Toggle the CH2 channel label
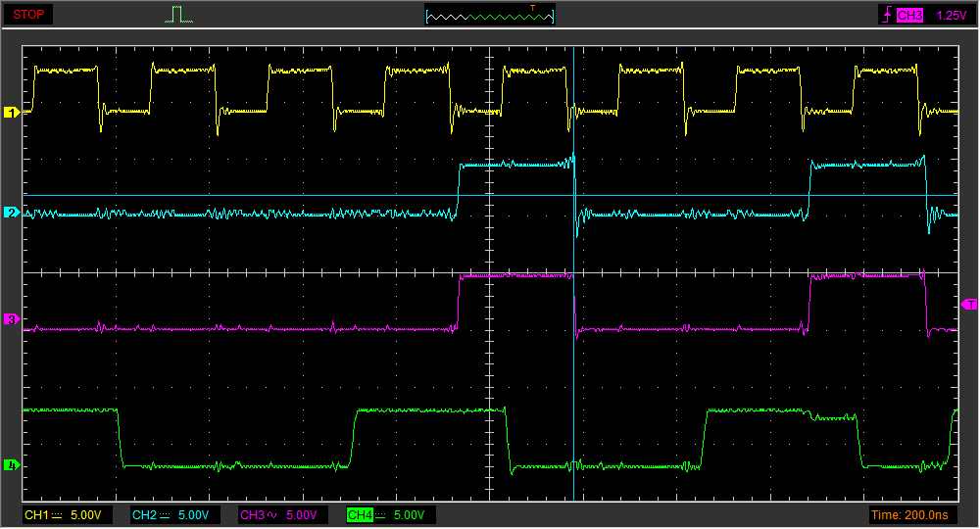This screenshot has height=529, width=980. (x=144, y=515)
